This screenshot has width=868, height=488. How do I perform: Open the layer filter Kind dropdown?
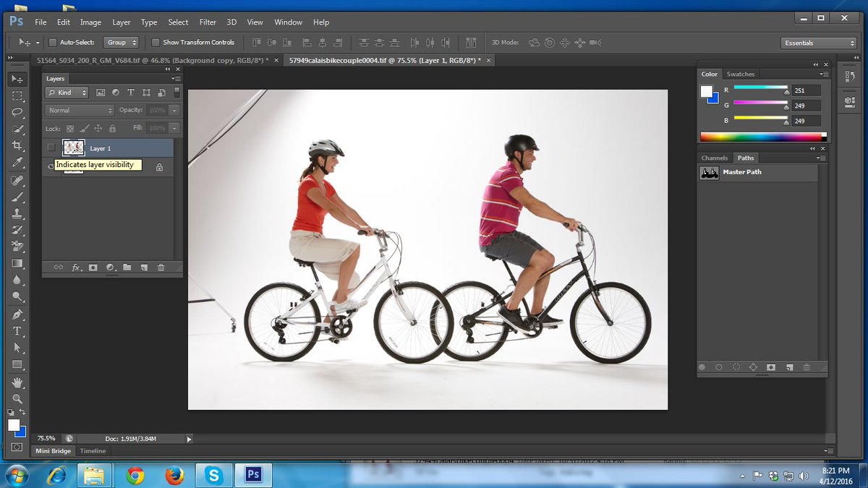coord(67,93)
